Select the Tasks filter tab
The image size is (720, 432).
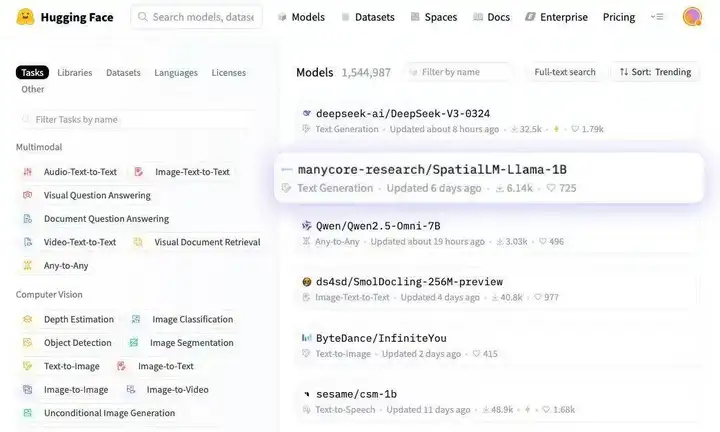(x=32, y=73)
